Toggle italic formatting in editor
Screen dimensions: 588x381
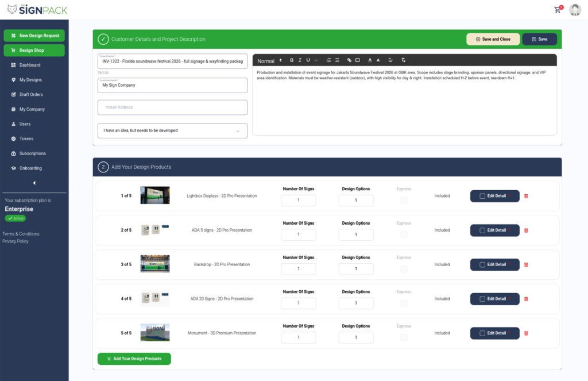click(300, 60)
